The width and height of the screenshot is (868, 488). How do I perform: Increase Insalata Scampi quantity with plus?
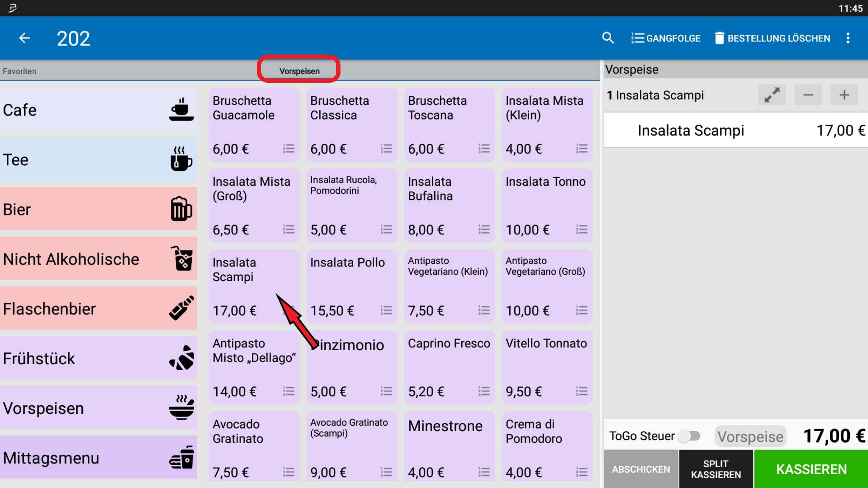(x=844, y=95)
